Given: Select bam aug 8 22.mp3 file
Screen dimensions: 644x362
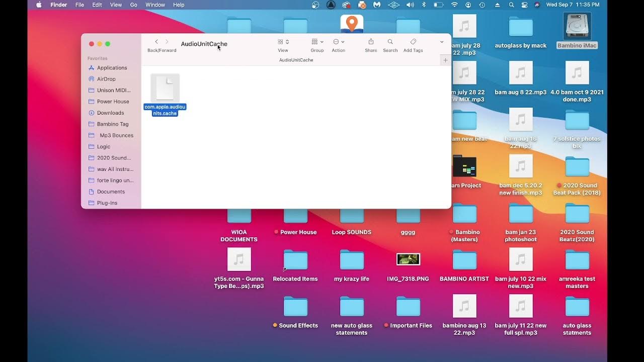Looking at the screenshot, I should tap(521, 77).
